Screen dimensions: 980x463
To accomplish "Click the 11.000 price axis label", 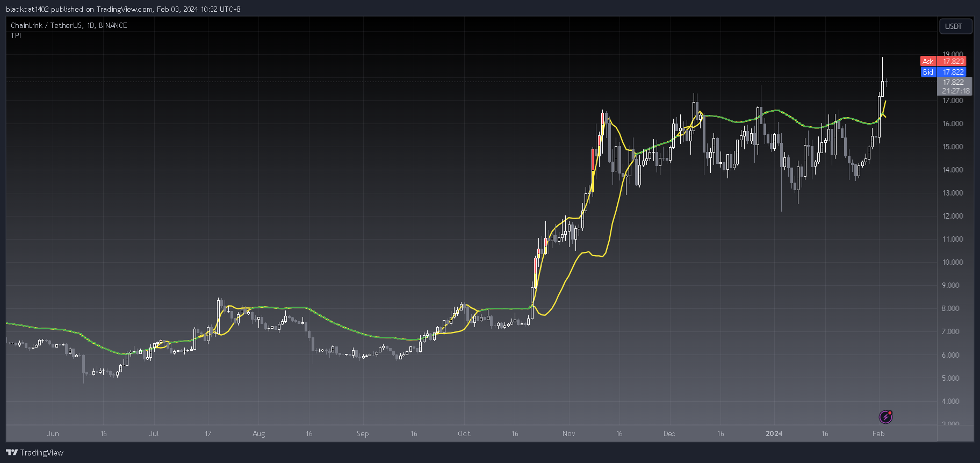I will pos(953,239).
